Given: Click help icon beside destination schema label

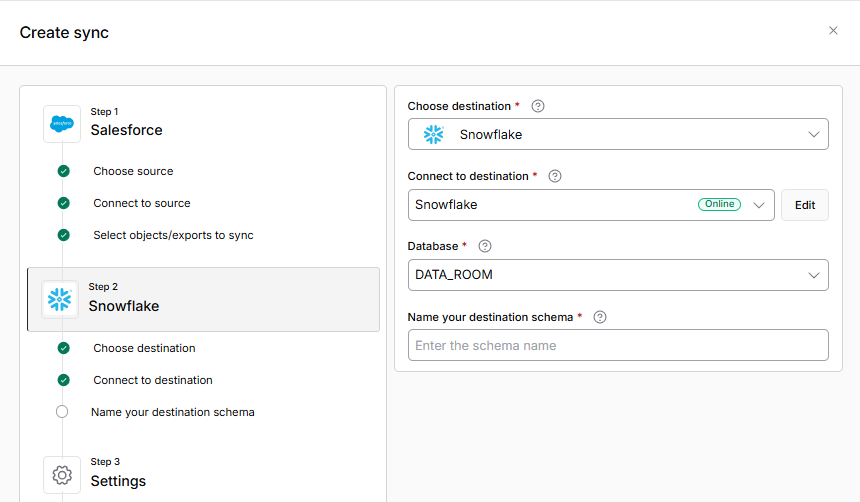Looking at the screenshot, I should tap(600, 317).
